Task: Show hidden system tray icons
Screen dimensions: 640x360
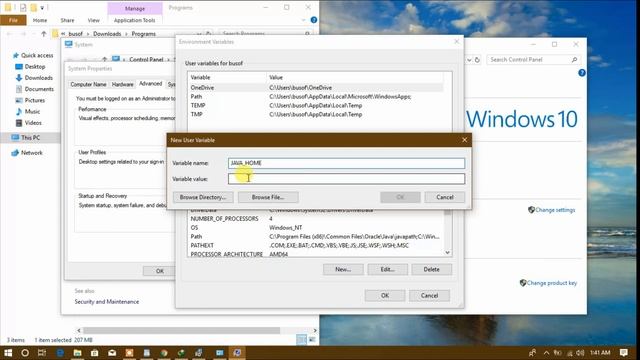Action: pos(546,353)
